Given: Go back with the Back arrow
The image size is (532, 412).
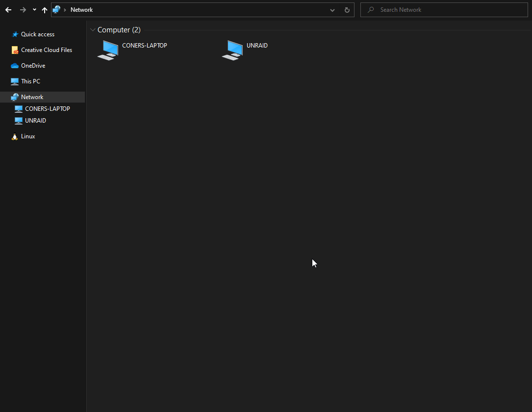Looking at the screenshot, I should click(x=8, y=10).
